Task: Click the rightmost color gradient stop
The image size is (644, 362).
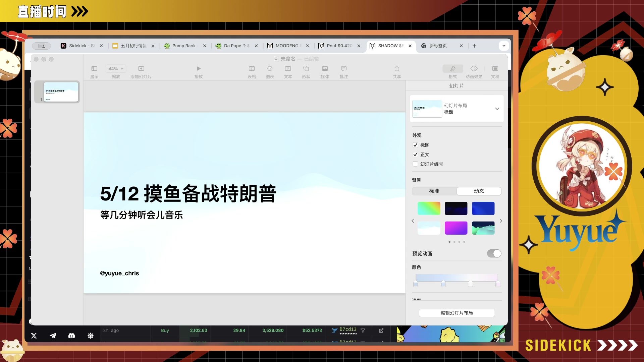Action: (x=498, y=284)
